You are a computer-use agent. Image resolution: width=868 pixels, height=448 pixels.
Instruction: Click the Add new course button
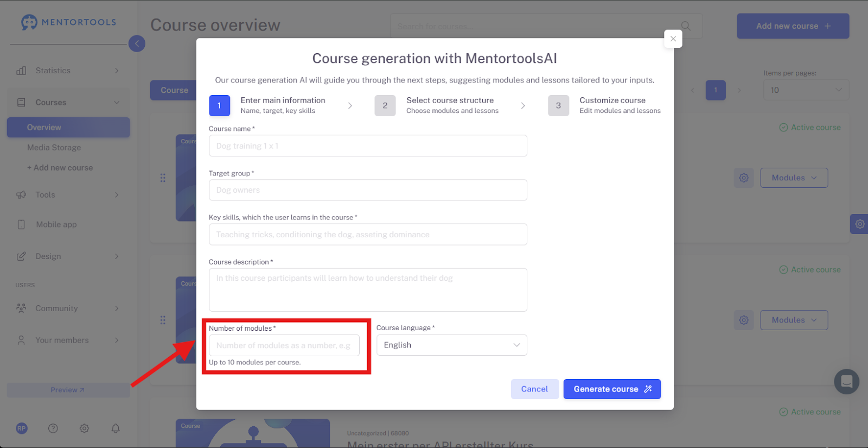tap(793, 26)
